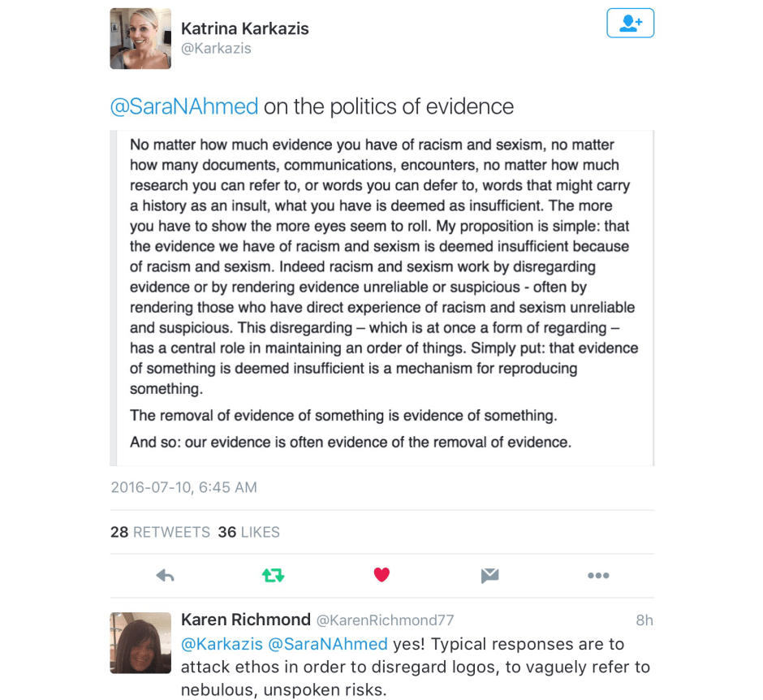Click @SaraNAhmed mention in Karen's reply

(327, 644)
